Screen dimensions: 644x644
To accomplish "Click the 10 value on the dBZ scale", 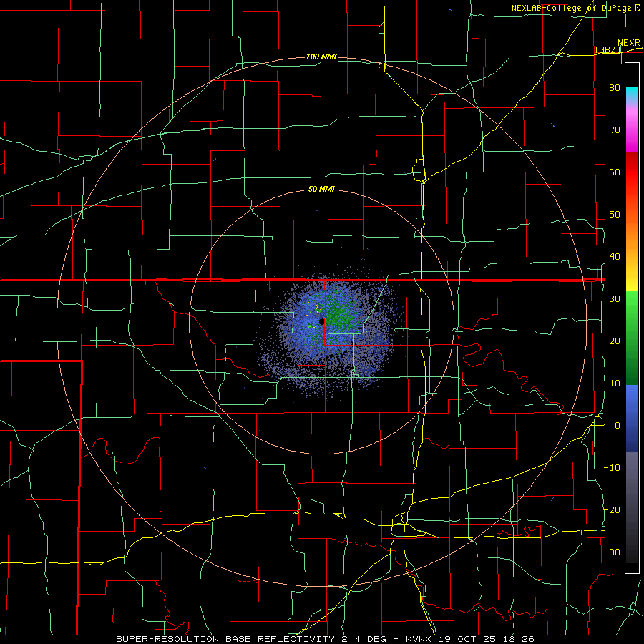I will (615, 384).
